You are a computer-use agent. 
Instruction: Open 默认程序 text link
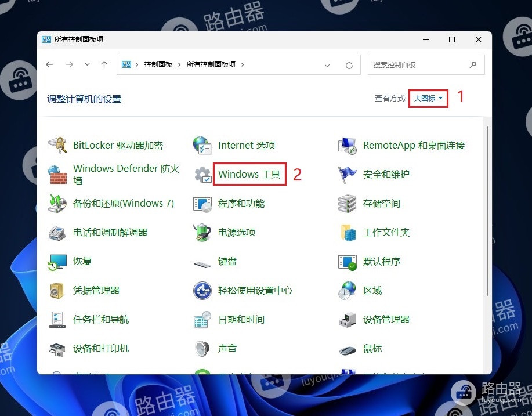click(x=382, y=262)
